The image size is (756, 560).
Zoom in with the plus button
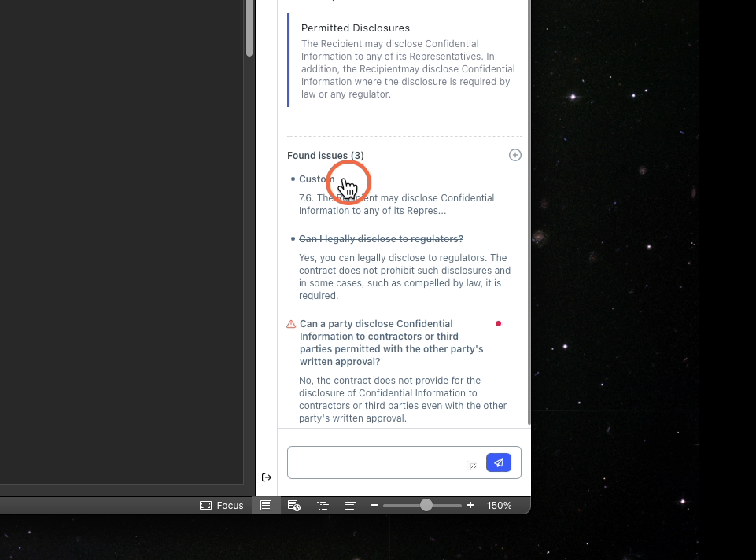(x=470, y=505)
